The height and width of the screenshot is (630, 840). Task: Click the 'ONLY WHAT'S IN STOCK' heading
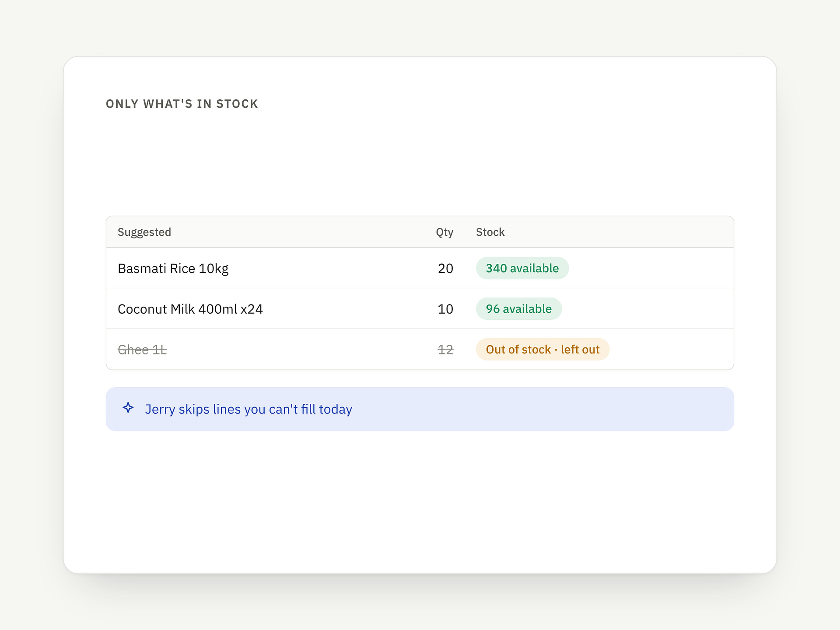click(x=182, y=104)
